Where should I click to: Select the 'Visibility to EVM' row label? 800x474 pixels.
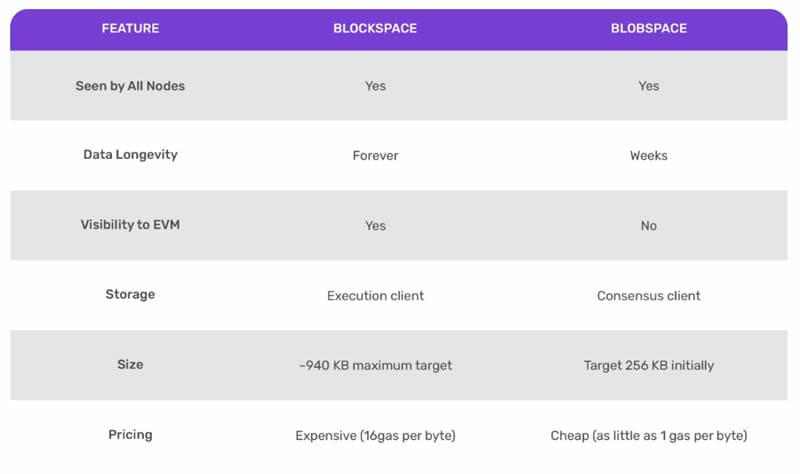coord(130,225)
